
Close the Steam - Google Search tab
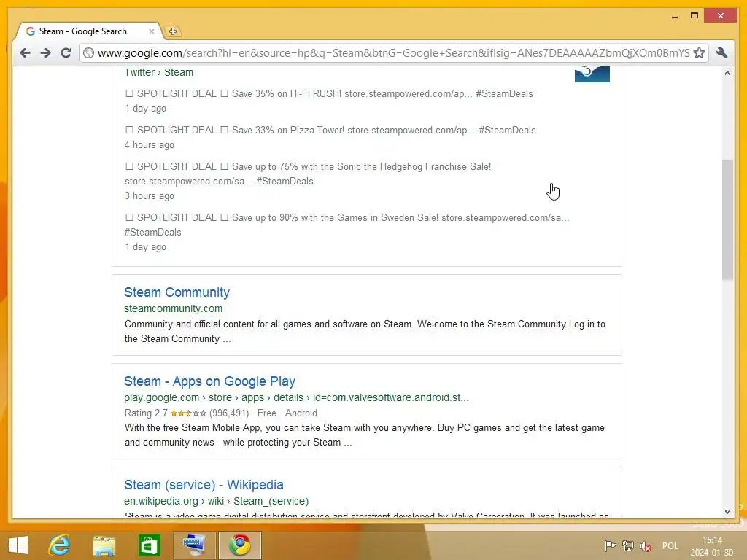pos(152,31)
